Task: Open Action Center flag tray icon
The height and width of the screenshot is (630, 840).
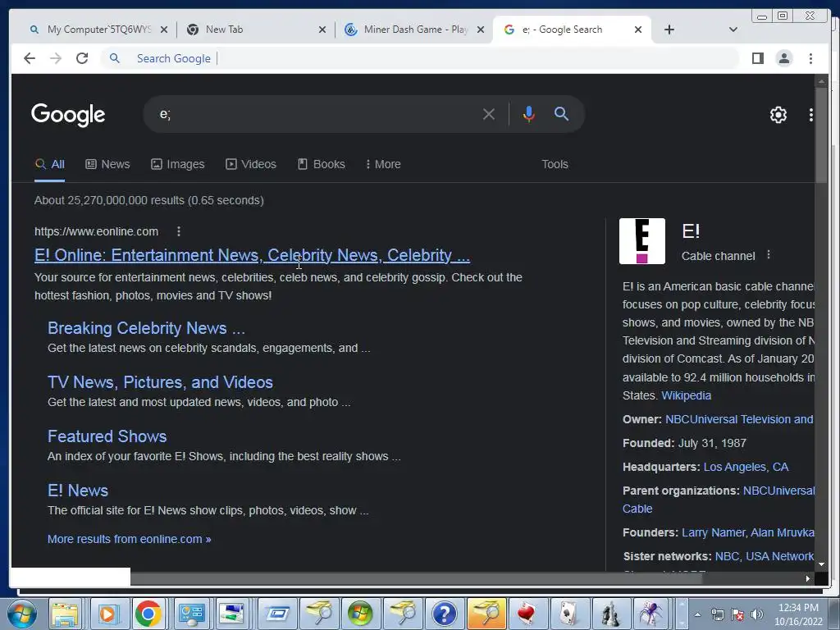Action: click(737, 614)
